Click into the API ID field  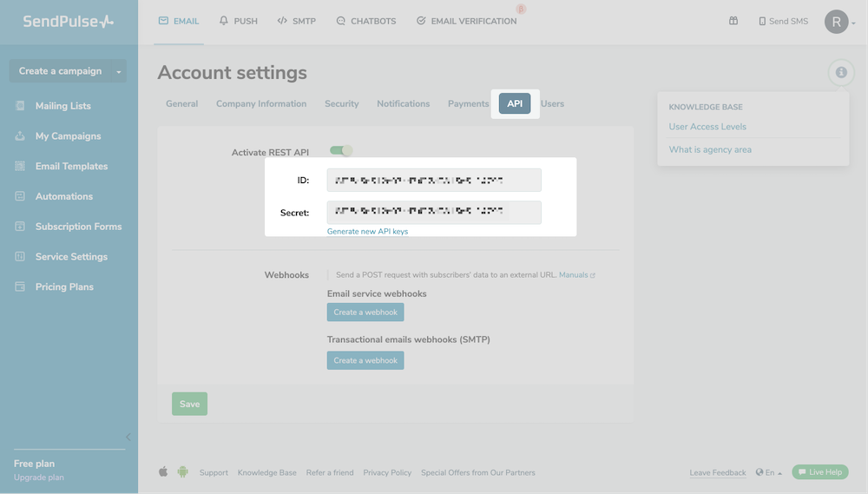click(434, 181)
